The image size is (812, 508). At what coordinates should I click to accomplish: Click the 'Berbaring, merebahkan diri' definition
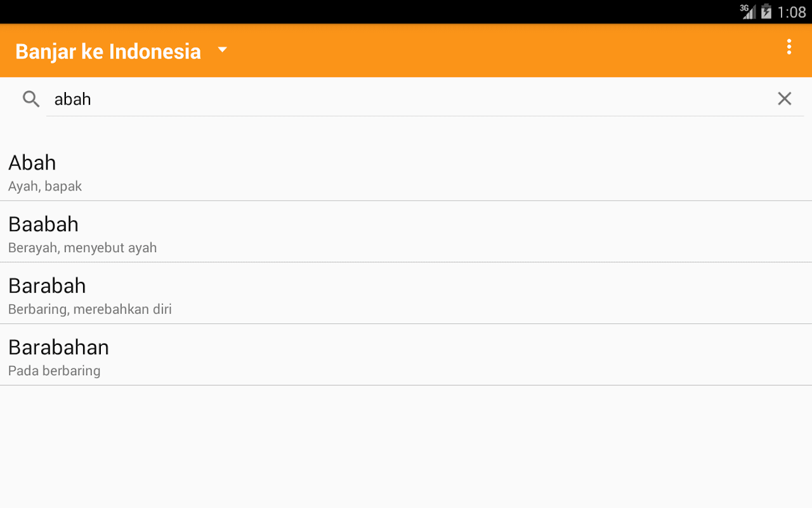(x=90, y=309)
